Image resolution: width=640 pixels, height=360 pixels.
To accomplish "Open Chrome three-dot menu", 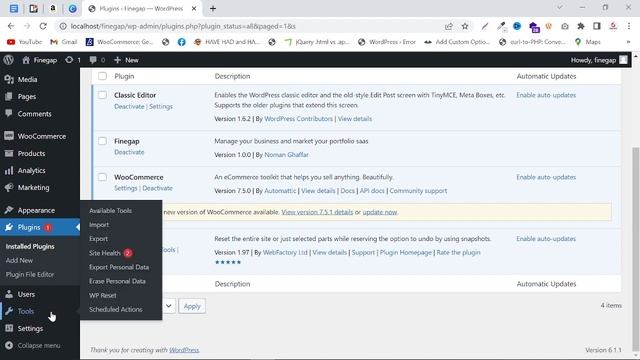I will [629, 26].
